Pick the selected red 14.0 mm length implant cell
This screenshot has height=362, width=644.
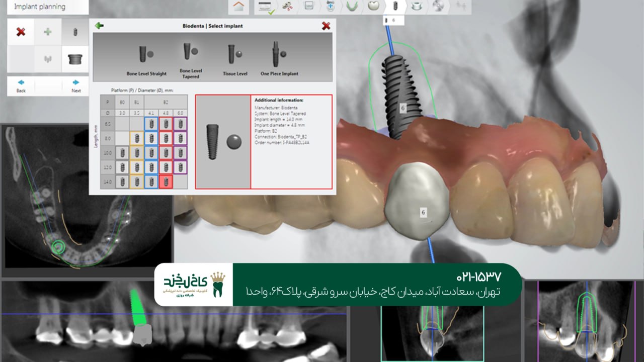166,182
